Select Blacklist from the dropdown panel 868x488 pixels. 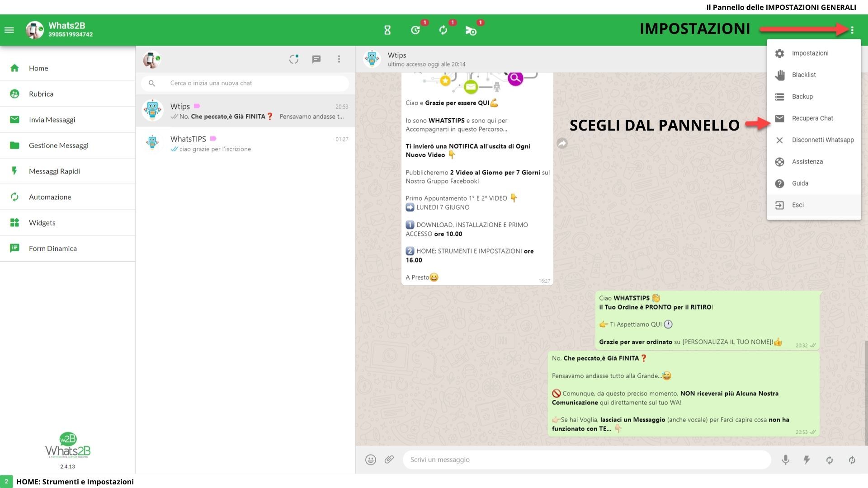tap(814, 75)
